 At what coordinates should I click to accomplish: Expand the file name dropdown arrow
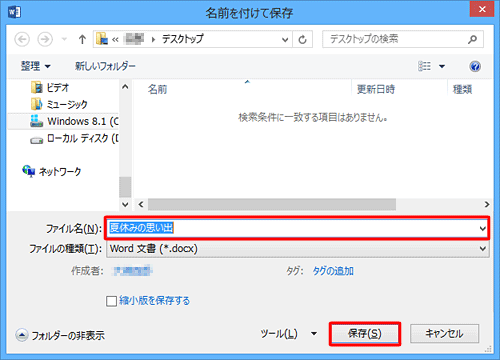482,228
